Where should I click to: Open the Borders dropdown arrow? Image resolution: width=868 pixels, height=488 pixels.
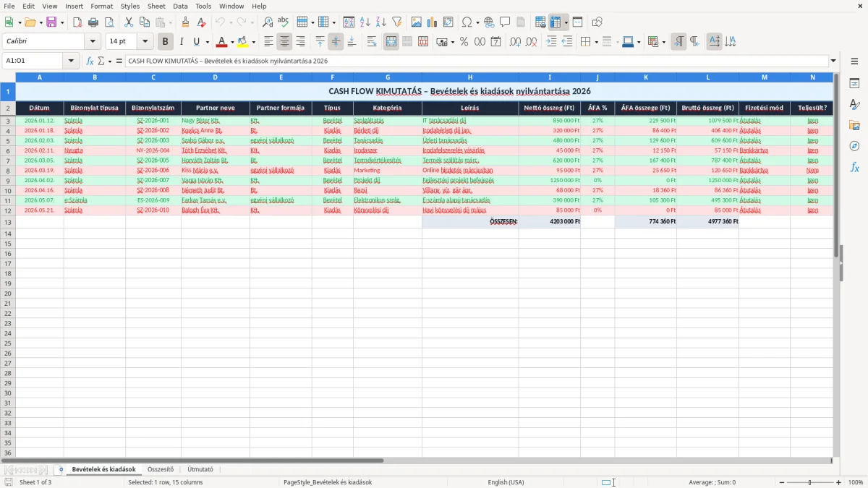tap(597, 42)
